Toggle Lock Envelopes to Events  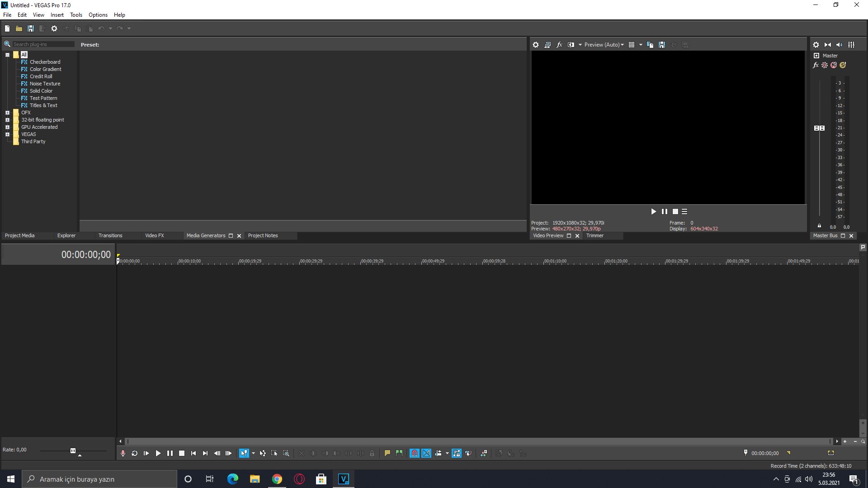tap(457, 453)
